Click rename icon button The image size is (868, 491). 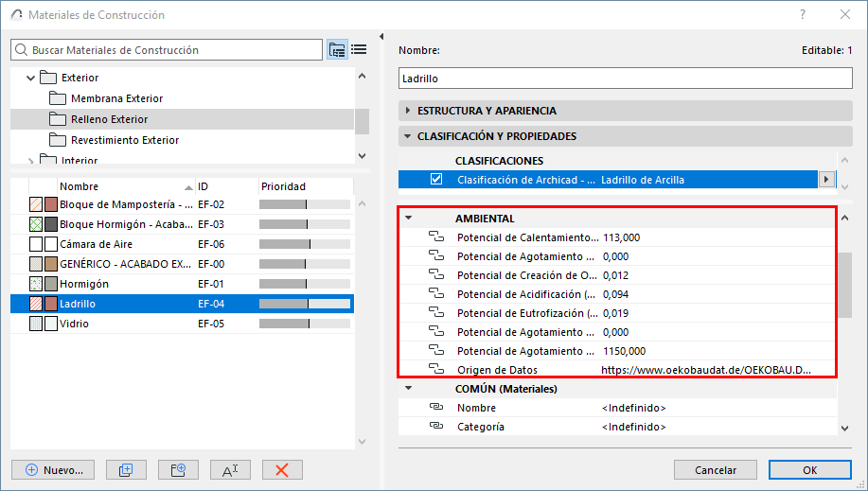coord(230,470)
